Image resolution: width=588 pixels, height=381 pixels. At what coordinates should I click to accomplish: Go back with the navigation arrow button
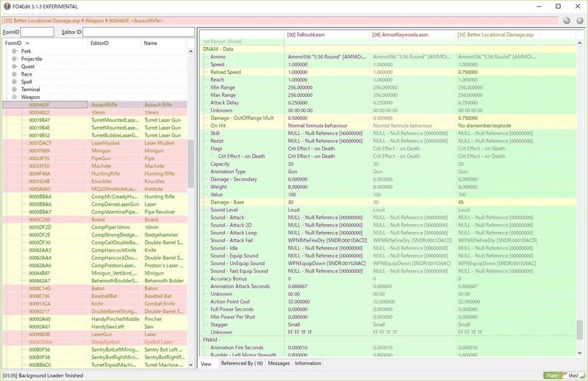566,21
